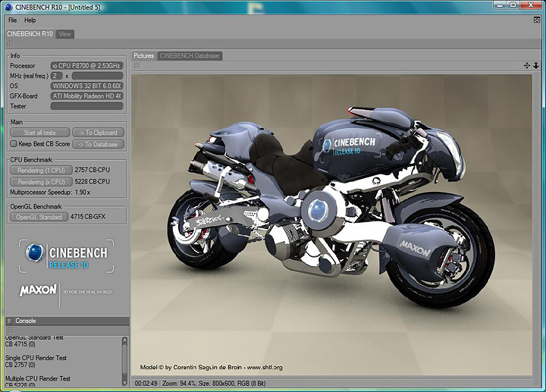Click the Console scrollbar thumb
Viewport: 546px width, 392px height.
pos(124,361)
